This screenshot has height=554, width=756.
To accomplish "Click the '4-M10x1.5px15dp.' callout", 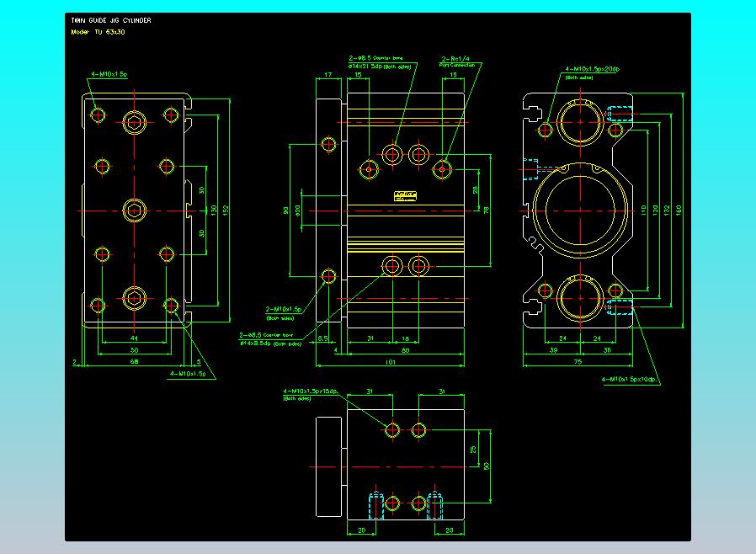I will (x=311, y=391).
